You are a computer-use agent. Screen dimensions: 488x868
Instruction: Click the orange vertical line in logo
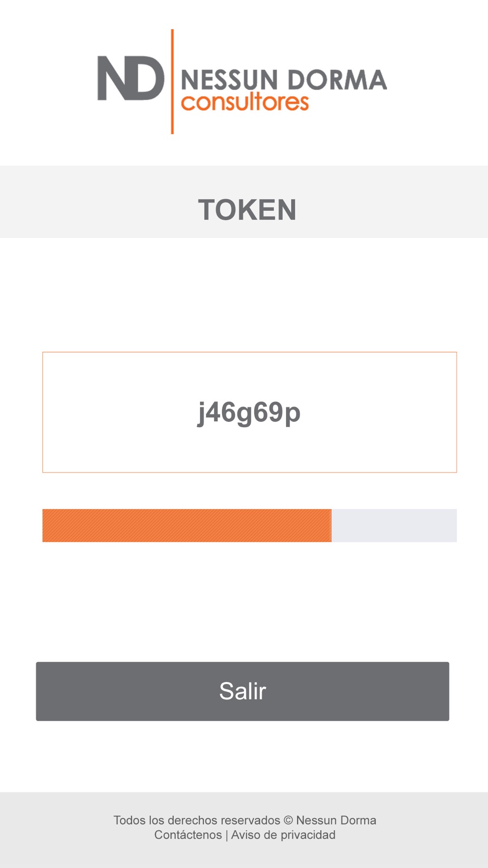[172, 82]
